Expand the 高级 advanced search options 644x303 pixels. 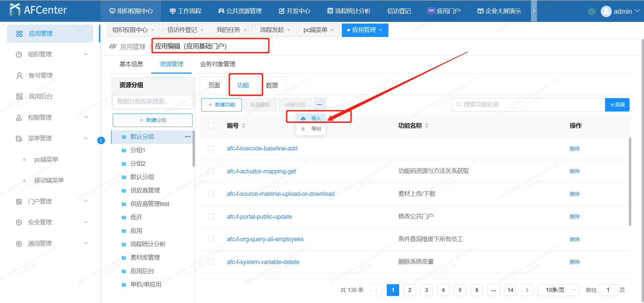(x=617, y=105)
